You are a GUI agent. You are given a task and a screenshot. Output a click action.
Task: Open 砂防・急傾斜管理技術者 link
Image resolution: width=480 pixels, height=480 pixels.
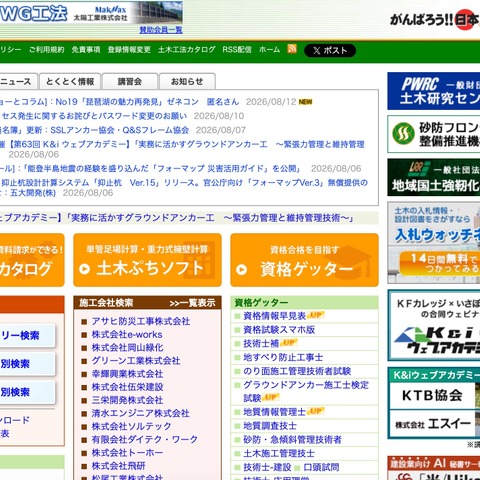click(292, 440)
